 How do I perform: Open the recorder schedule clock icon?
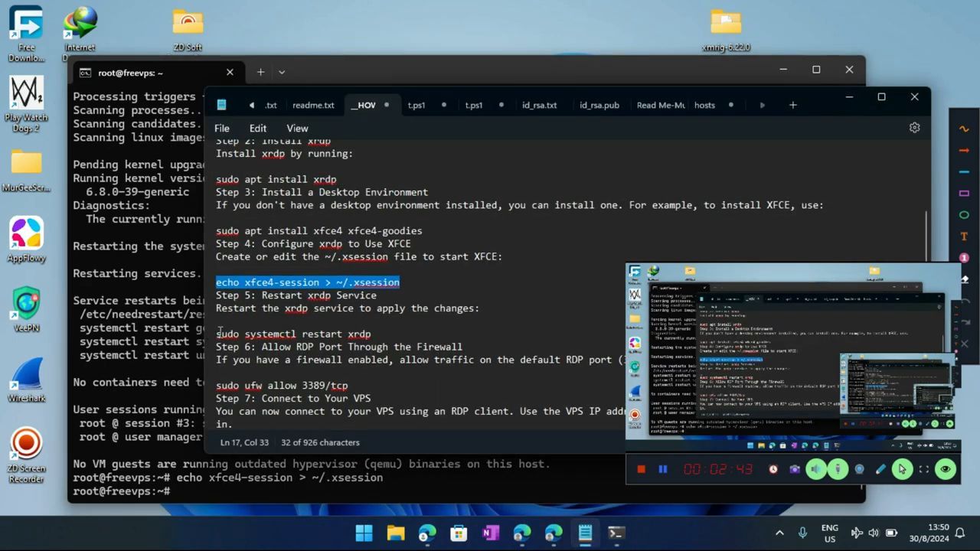click(x=773, y=469)
